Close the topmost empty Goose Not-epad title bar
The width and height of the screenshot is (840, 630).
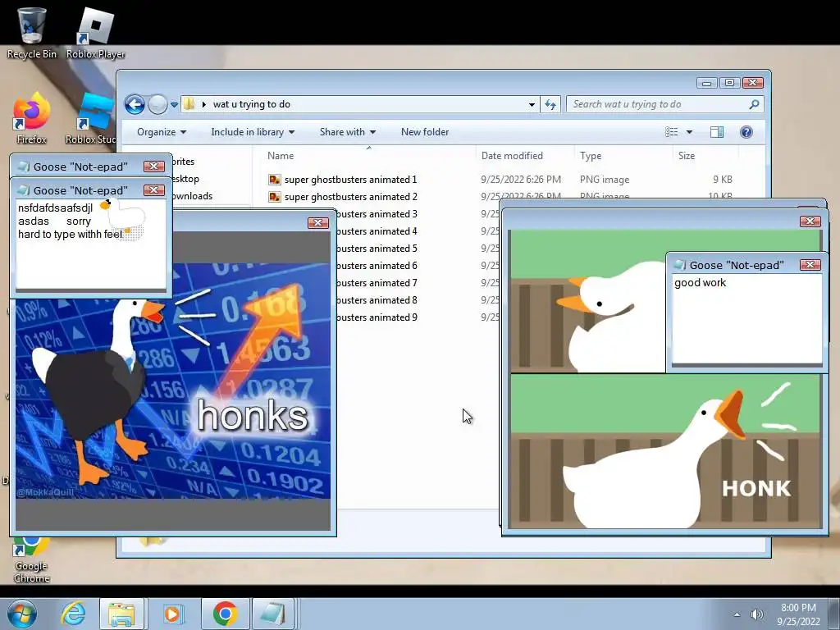point(153,166)
